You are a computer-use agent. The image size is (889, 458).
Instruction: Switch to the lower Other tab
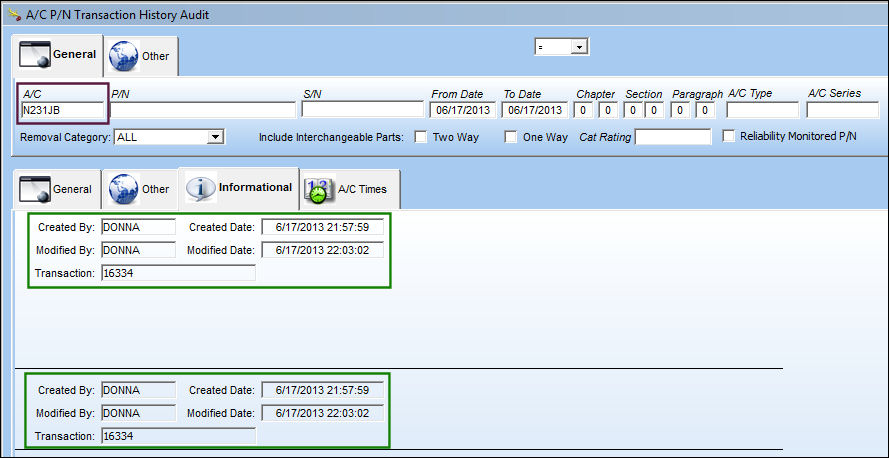tap(140, 189)
